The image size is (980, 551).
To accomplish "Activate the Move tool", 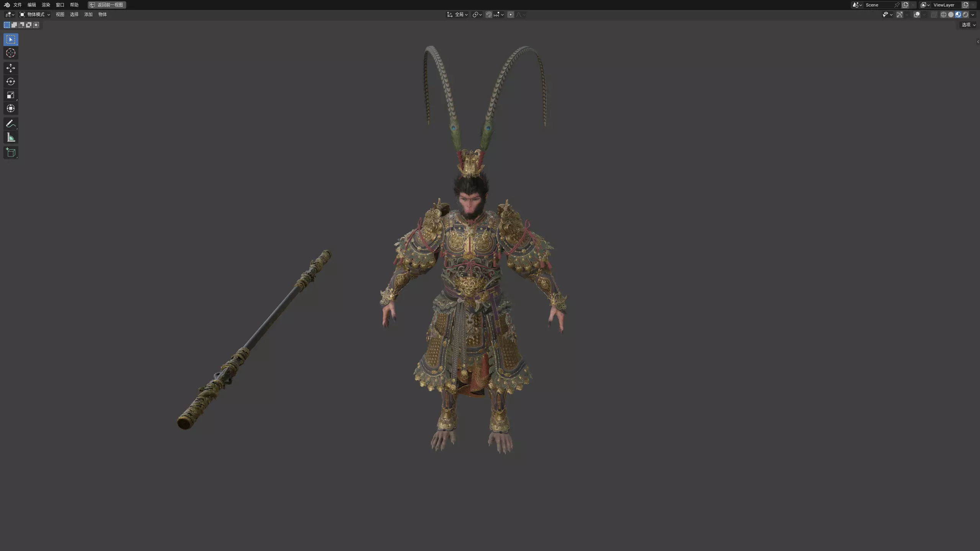I will coord(11,68).
